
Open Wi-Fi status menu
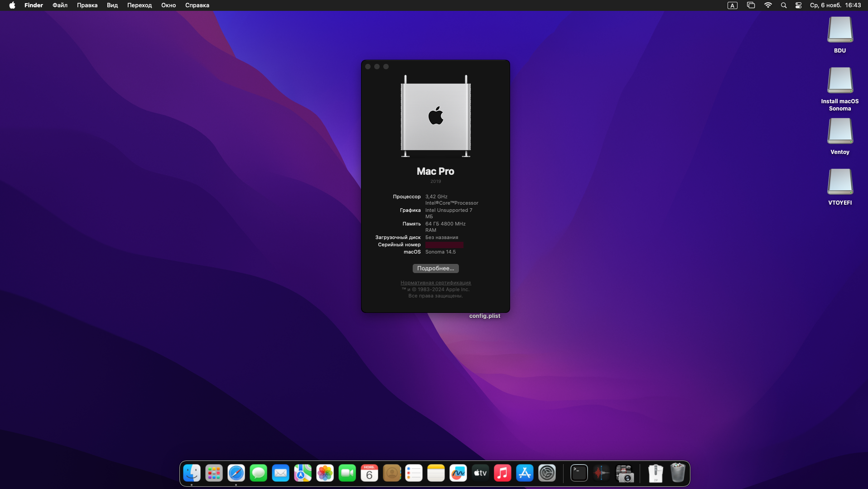click(768, 5)
